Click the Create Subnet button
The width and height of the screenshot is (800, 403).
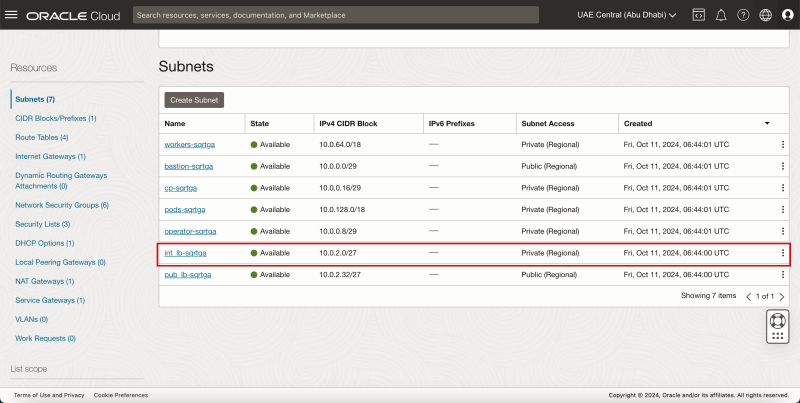(195, 100)
